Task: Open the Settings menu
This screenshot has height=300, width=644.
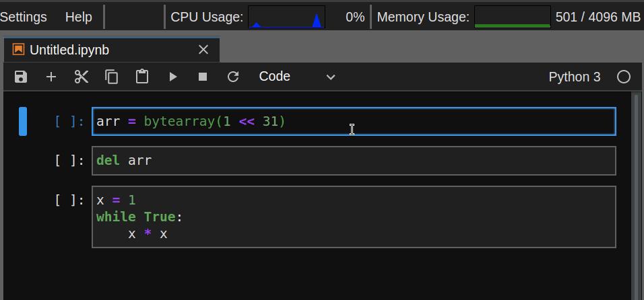Action: click(23, 17)
